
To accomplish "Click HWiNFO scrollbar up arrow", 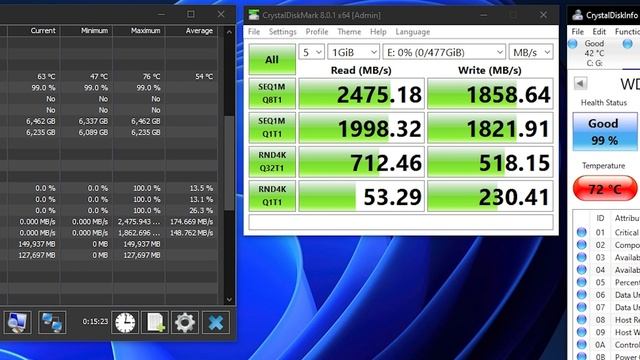I will point(229,32).
